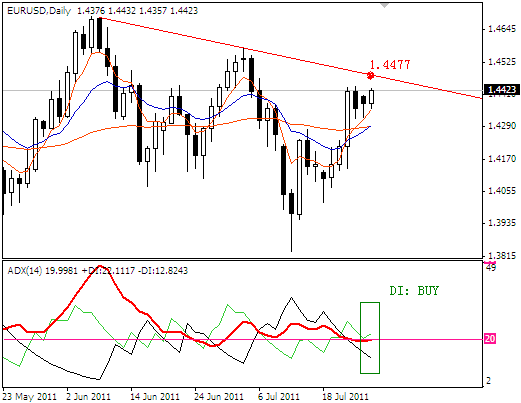Click the 1.4645 price axis label
The width and height of the screenshot is (521, 403).
(502, 29)
